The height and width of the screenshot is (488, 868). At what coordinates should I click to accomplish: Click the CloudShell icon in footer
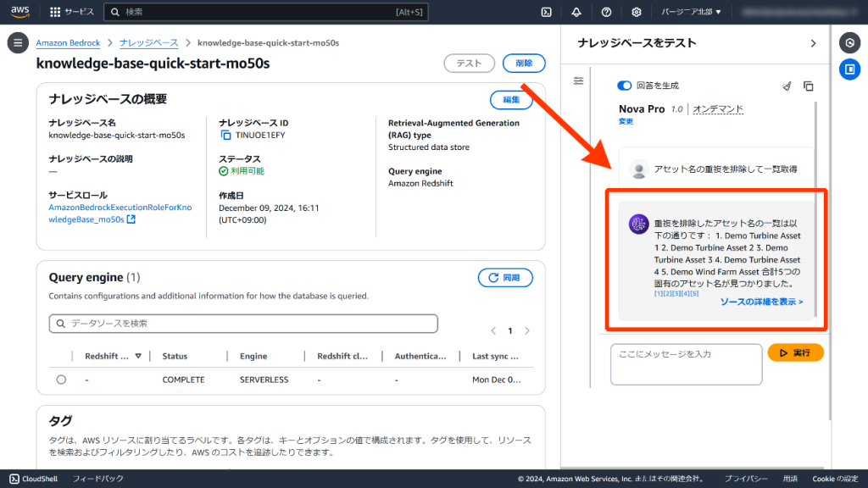point(14,479)
